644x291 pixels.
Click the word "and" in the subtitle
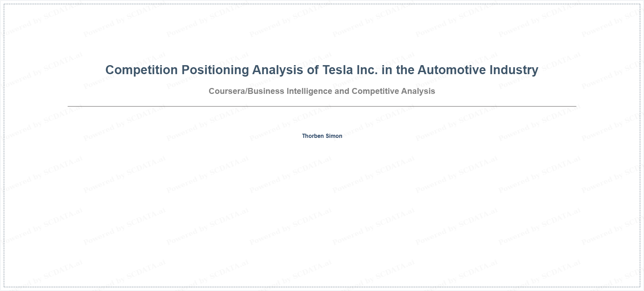[x=342, y=91]
